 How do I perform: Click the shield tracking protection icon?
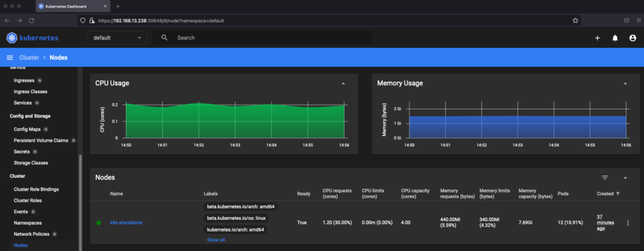coord(82,21)
